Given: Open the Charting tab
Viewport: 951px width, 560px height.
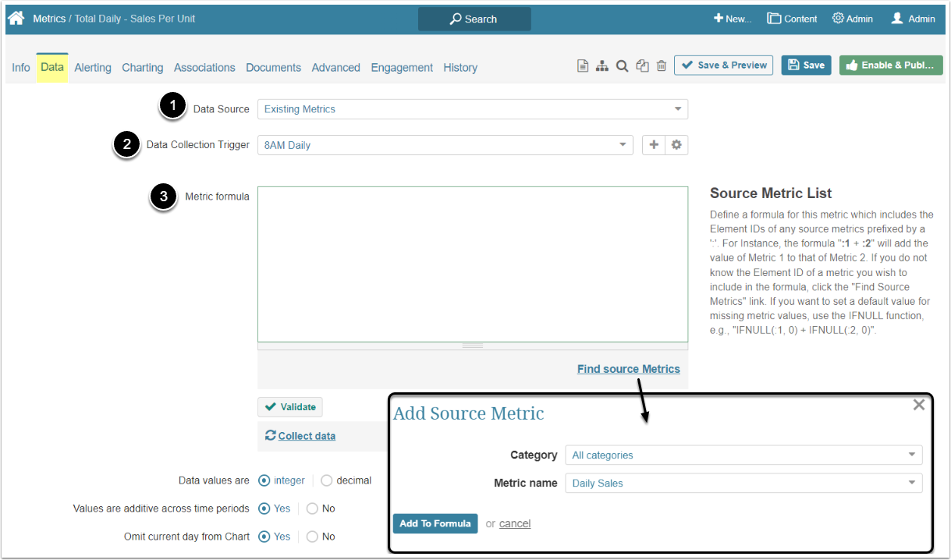Looking at the screenshot, I should tap(143, 68).
